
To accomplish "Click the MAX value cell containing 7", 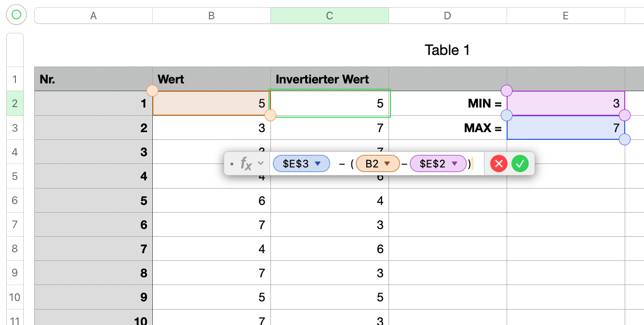I will (x=565, y=128).
